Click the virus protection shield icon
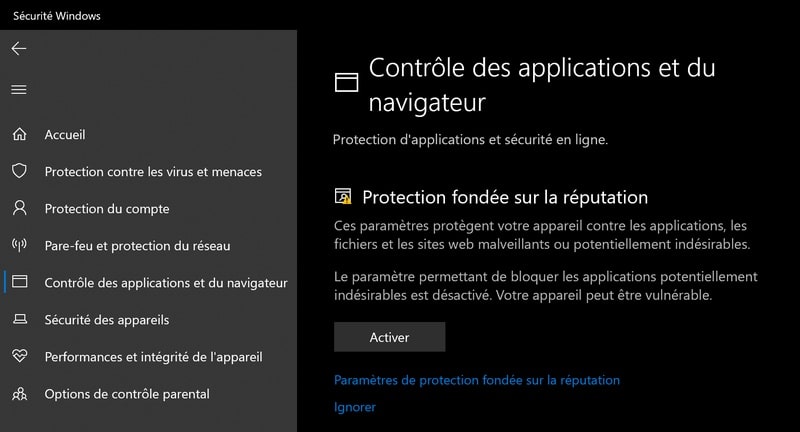Screen dimensions: 800x432 click(x=19, y=171)
